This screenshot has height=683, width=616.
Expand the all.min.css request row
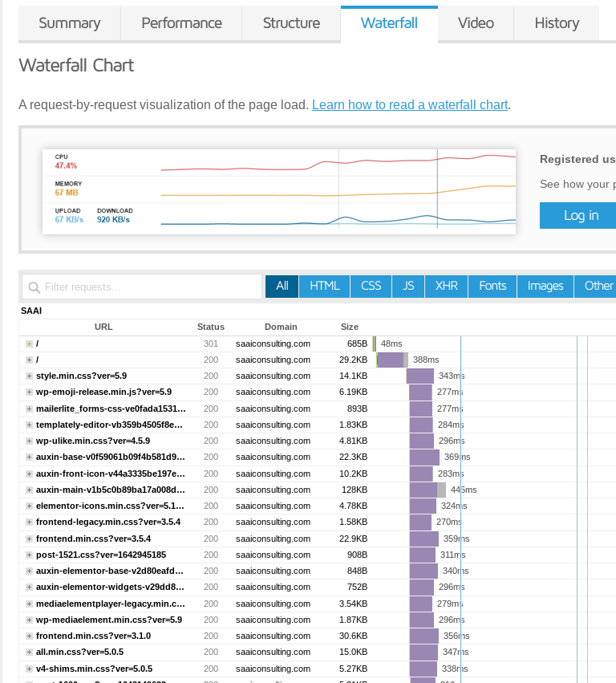(29, 653)
